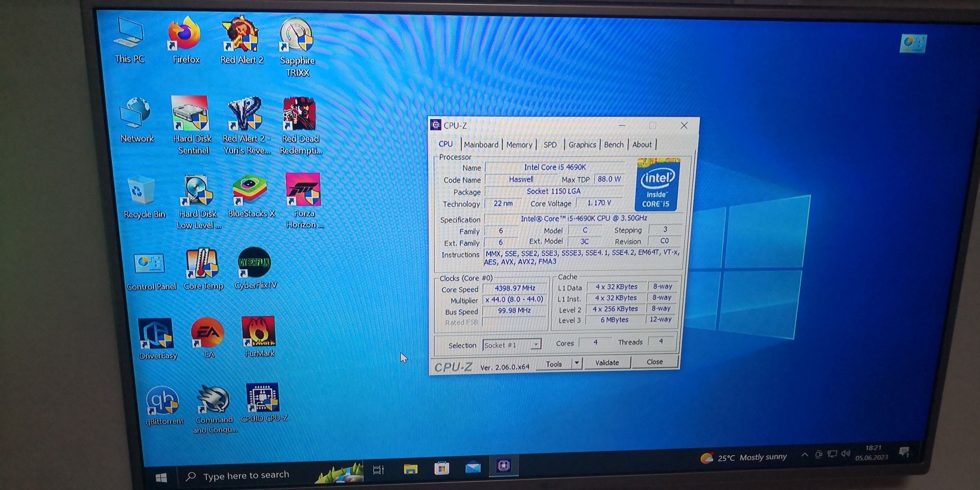Switch to the About tab
The width and height of the screenshot is (980, 490).
(642, 144)
